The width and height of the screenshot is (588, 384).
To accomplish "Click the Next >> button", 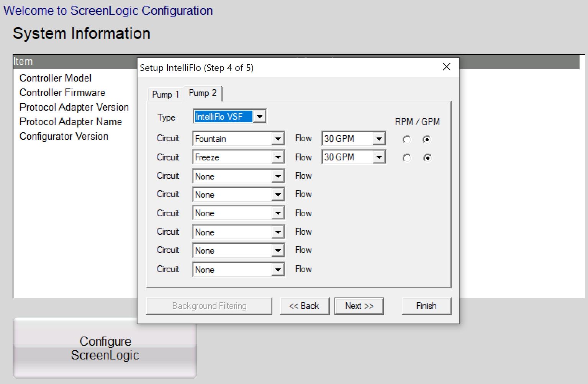I will [x=359, y=306].
